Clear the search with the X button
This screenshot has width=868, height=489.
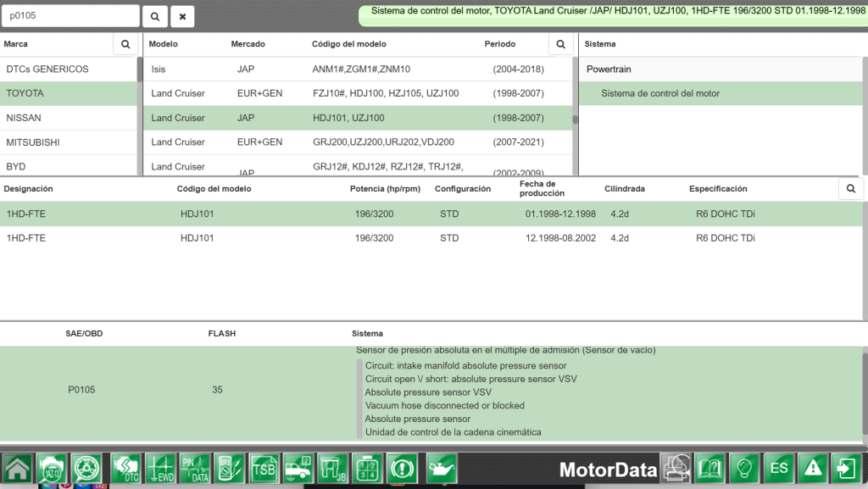pyautogui.click(x=182, y=17)
